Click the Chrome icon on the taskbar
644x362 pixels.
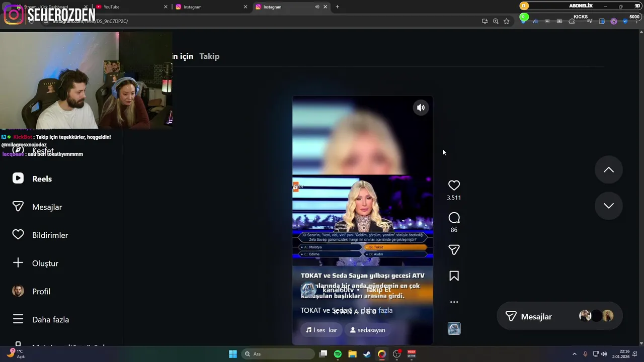click(x=382, y=354)
